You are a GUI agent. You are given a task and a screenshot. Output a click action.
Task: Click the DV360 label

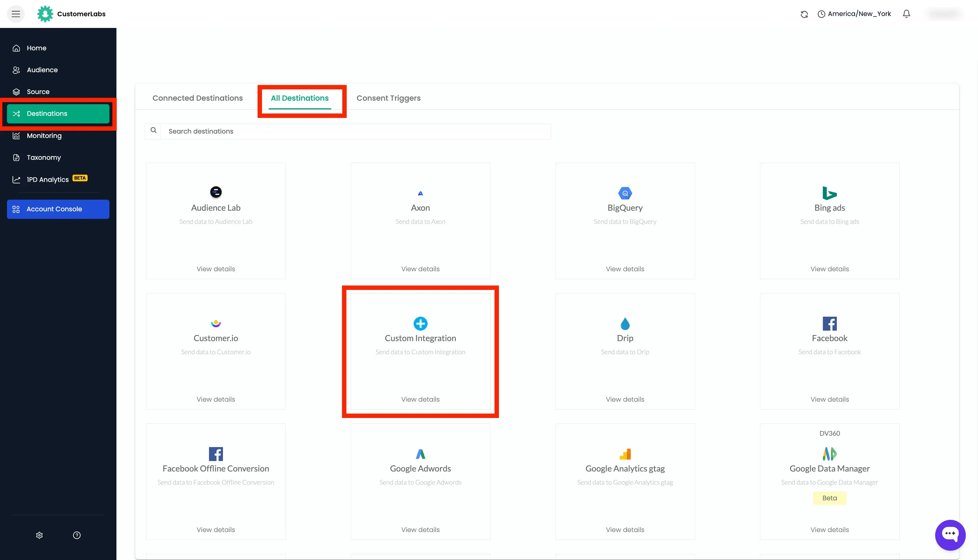pyautogui.click(x=830, y=433)
